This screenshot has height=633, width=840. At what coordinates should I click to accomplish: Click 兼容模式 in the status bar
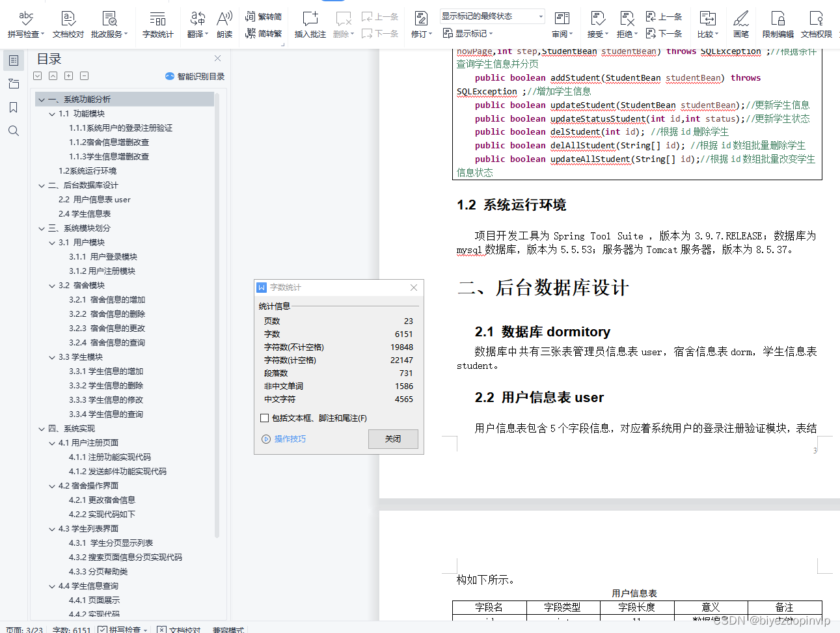[x=228, y=629]
